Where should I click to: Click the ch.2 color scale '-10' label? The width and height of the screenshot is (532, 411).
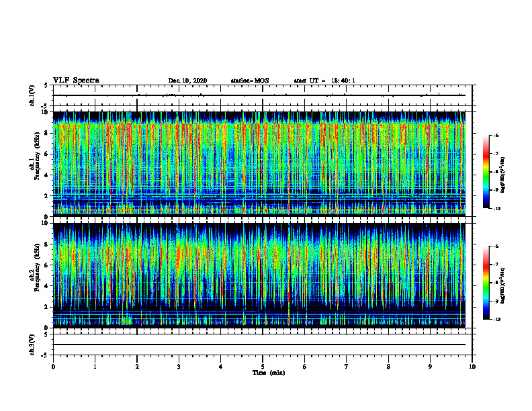pos(496,320)
